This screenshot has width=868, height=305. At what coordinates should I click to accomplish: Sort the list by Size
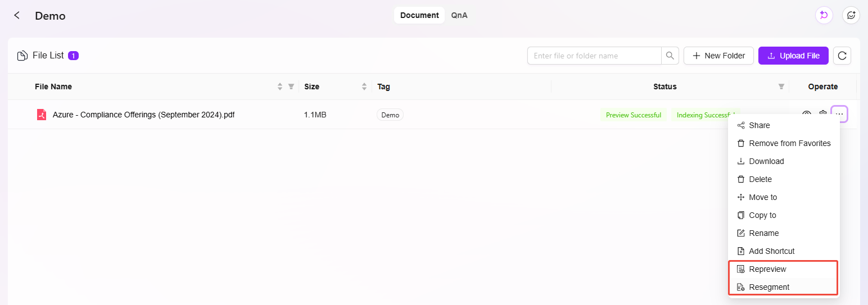point(364,87)
